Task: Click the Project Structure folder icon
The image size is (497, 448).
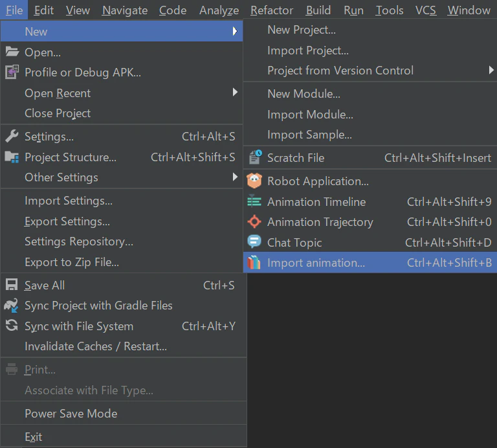Action: click(12, 157)
